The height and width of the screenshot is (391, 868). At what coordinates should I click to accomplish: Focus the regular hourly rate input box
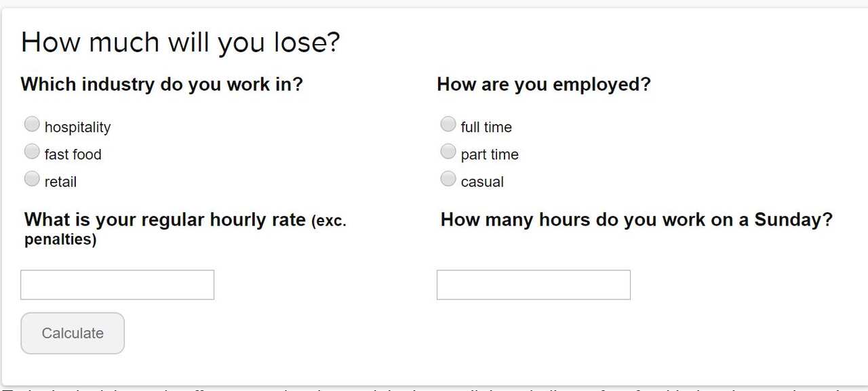point(117,285)
